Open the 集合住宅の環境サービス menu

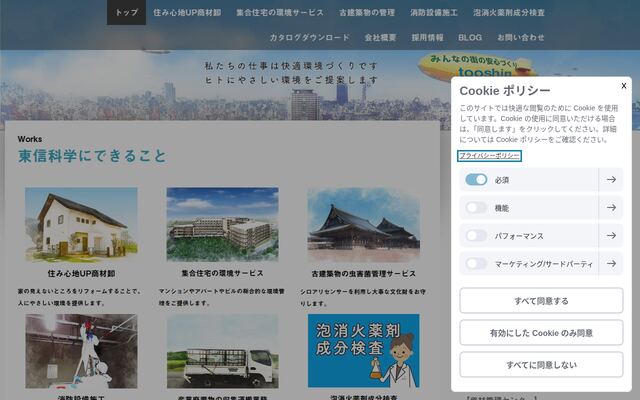[280, 13]
